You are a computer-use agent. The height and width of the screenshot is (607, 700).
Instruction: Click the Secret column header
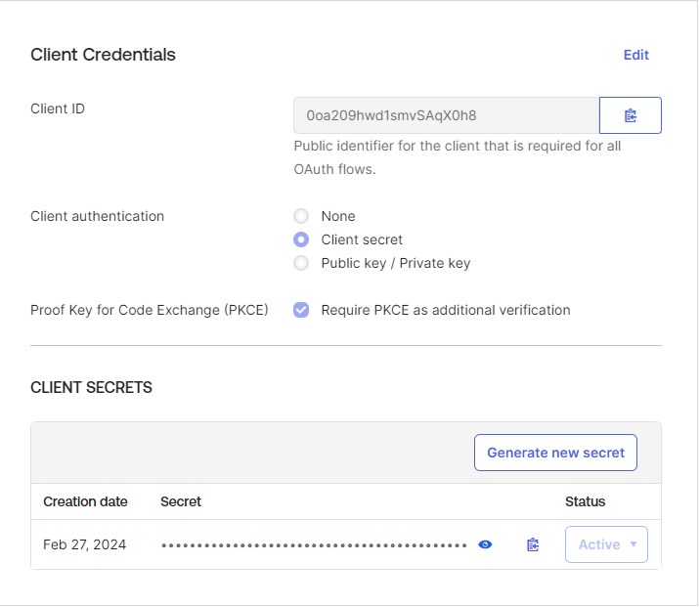181,501
